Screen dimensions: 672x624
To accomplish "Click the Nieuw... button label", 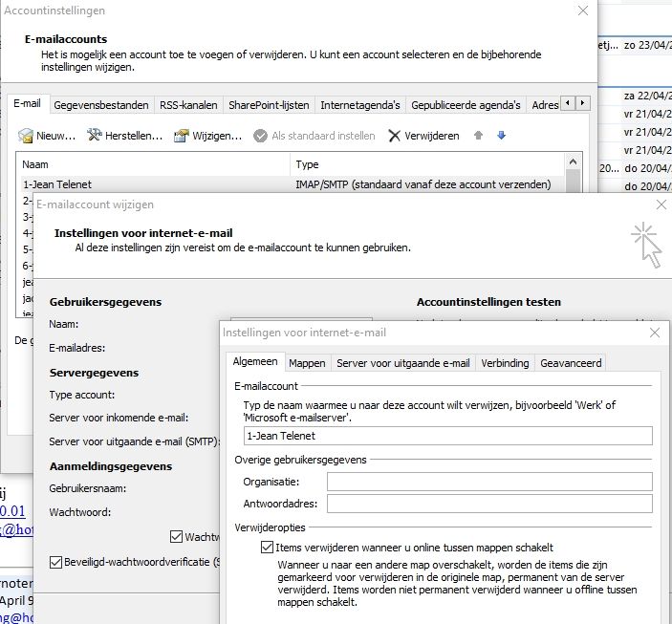I will tap(56, 136).
